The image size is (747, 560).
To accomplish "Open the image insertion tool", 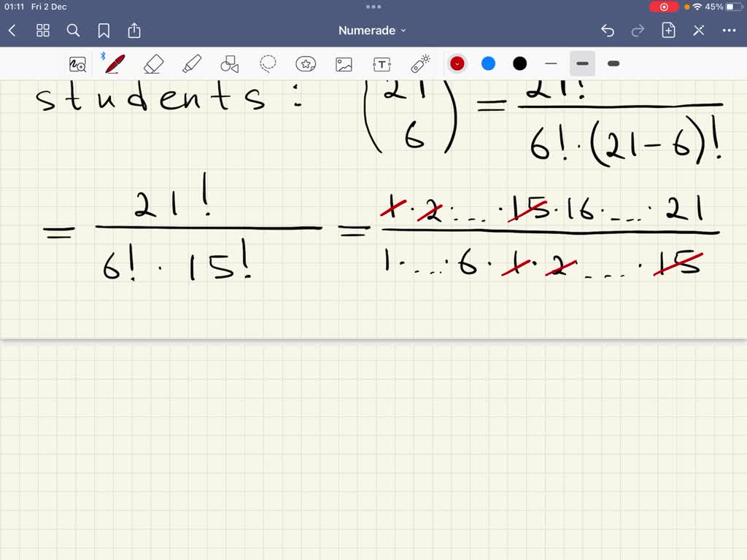I will tap(344, 63).
